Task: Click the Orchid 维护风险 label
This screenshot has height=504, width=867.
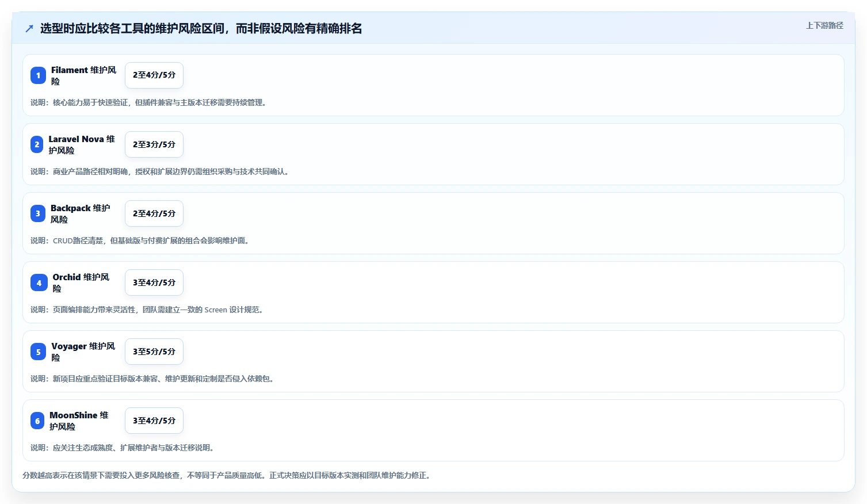Action: pyautogui.click(x=81, y=282)
